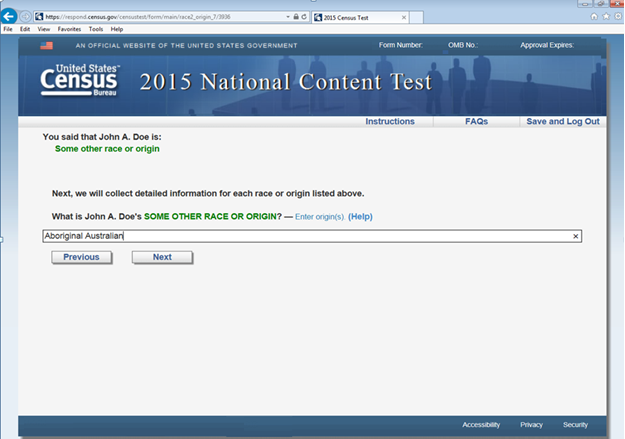
Task: Open the View menu
Action: tap(44, 29)
